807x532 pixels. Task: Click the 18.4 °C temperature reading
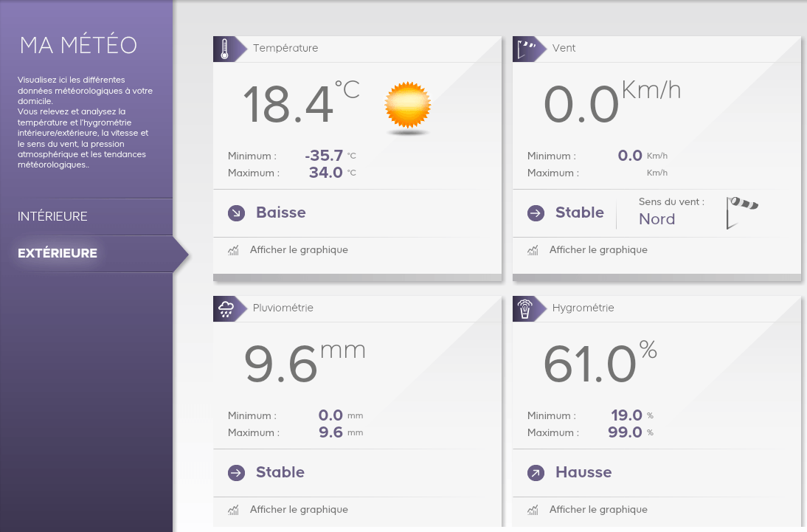[x=301, y=103]
